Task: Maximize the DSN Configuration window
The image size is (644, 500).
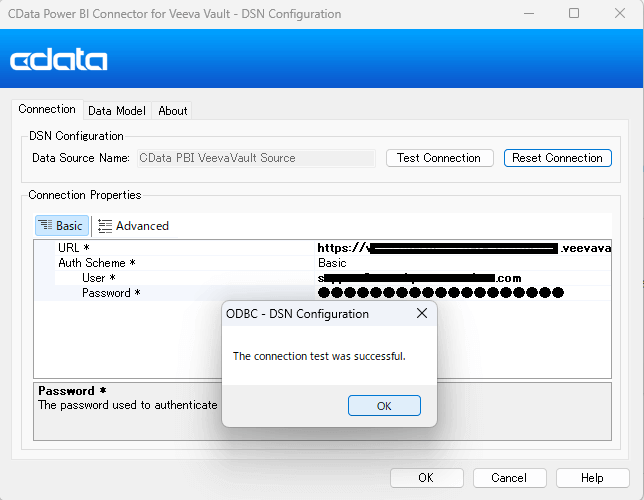Action: pyautogui.click(x=573, y=14)
